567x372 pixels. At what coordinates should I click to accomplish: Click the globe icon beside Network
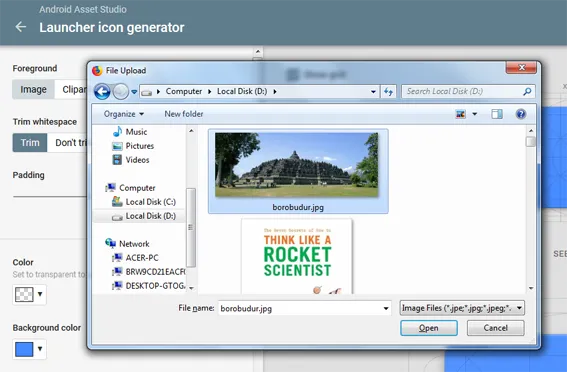pyautogui.click(x=110, y=243)
